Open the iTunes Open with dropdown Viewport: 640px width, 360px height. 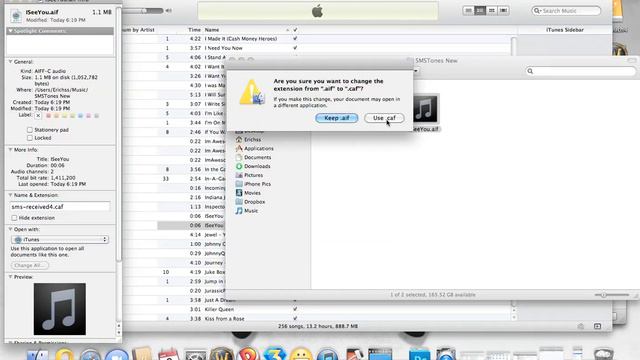[x=60, y=240]
